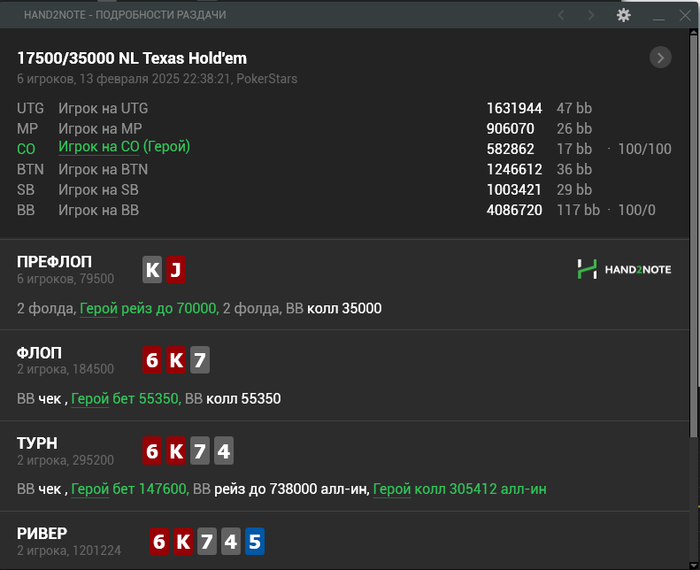Click scrollbar up arrow at top

[693, 32]
